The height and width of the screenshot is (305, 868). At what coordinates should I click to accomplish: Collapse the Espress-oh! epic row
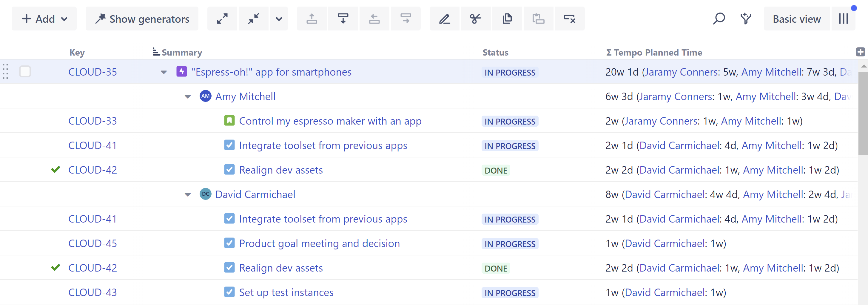164,72
